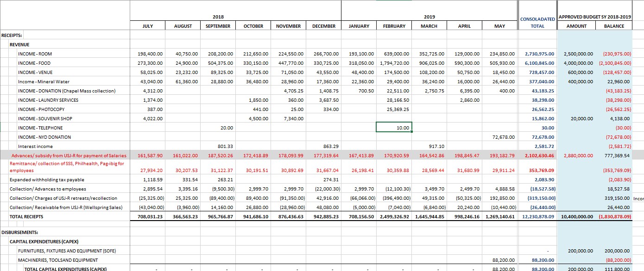Image resolution: width=644 pixels, height=271 pixels.
Task: Click total receipts for February 2,499,326.92
Action: click(x=394, y=217)
